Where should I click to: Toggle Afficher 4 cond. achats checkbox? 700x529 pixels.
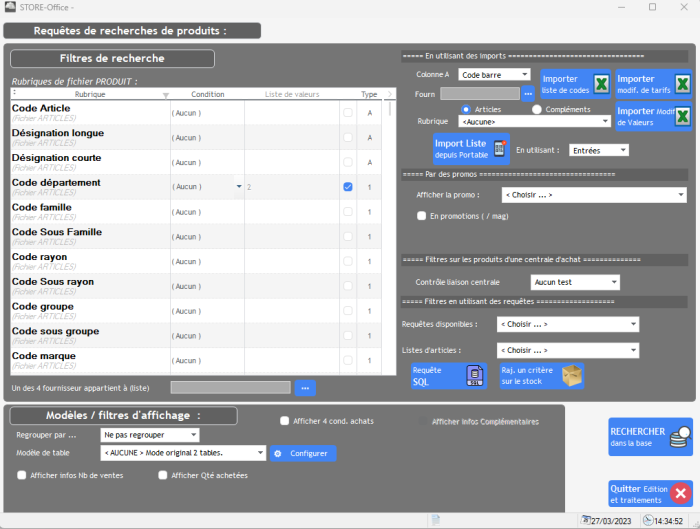point(285,421)
